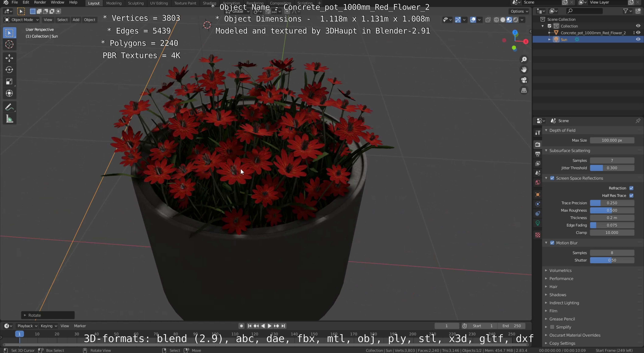Adjust the Motion Blur Shutter slider
This screenshot has height=353, width=644.
[x=612, y=260]
